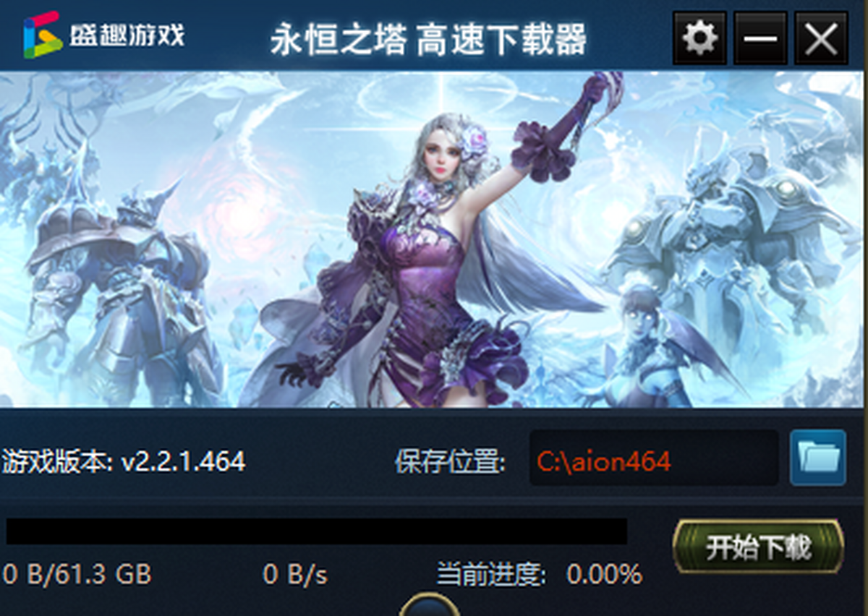
Task: Browse for save folder using the folder icon
Action: point(818,457)
